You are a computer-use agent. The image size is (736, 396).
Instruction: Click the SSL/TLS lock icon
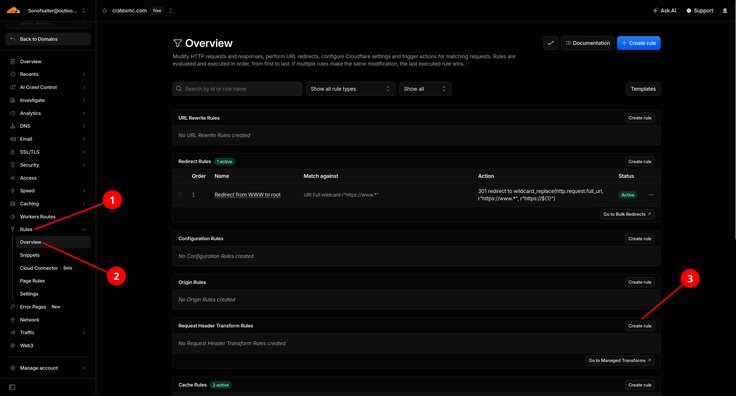pyautogui.click(x=13, y=152)
